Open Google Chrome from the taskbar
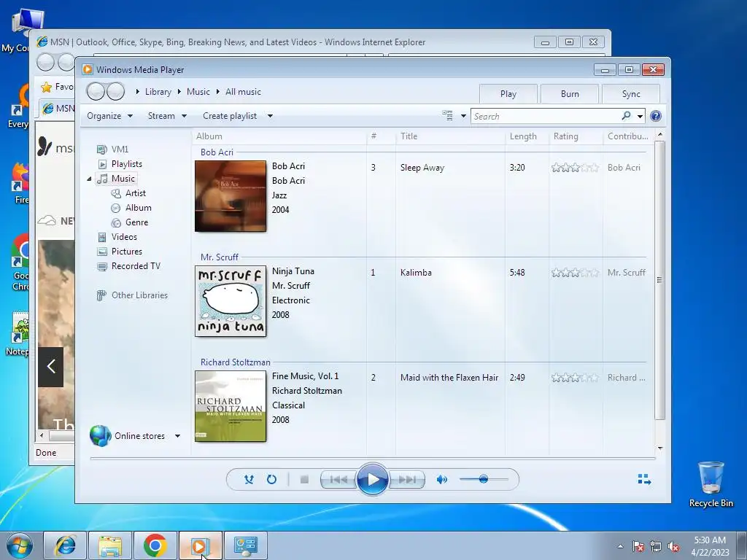747x560 pixels. [155, 545]
